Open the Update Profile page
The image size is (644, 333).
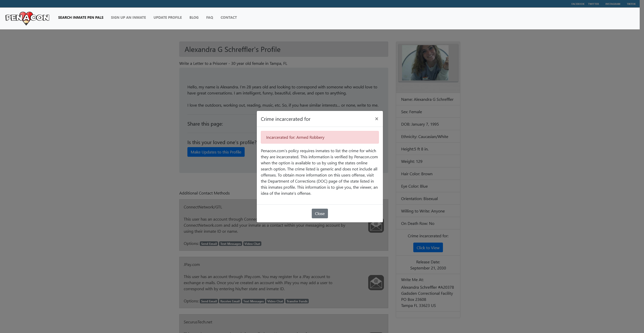167,17
